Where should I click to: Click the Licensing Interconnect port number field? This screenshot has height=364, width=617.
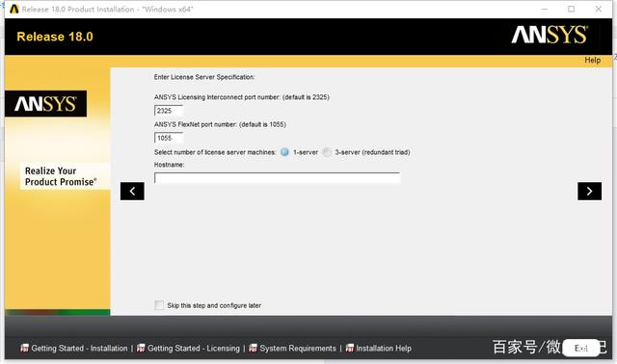point(169,111)
